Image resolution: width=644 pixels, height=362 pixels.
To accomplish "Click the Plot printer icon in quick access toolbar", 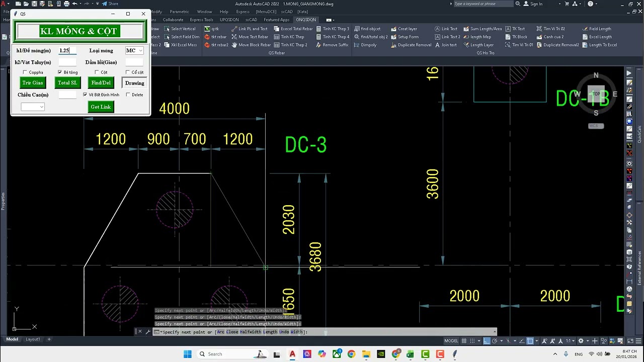I will pyautogui.click(x=66, y=4).
